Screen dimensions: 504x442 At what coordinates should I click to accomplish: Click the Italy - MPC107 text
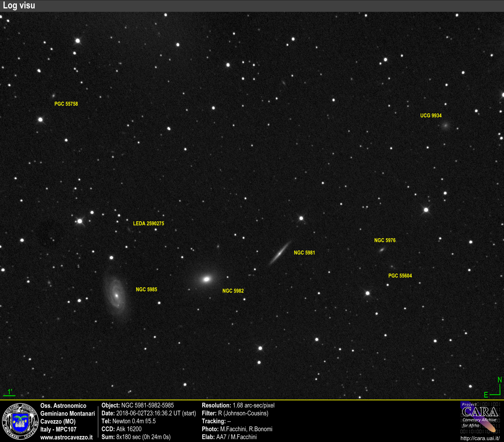click(58, 430)
